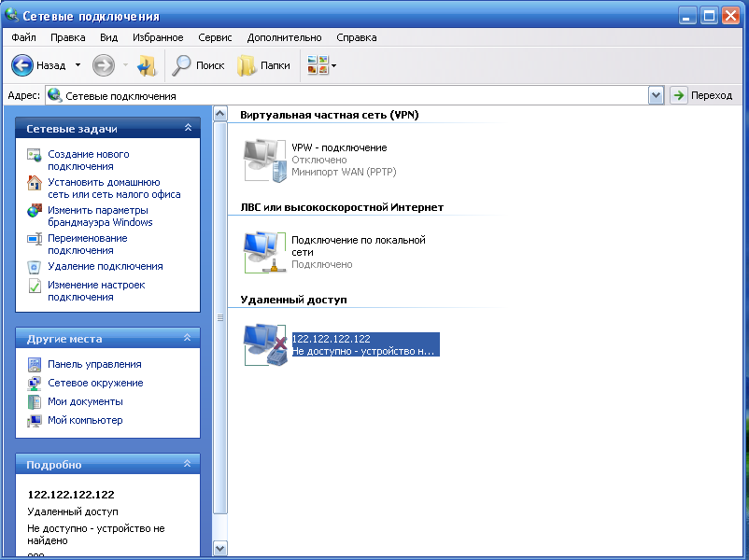Minimize the Сетевые подключения window
749x560 pixels.
click(x=687, y=16)
